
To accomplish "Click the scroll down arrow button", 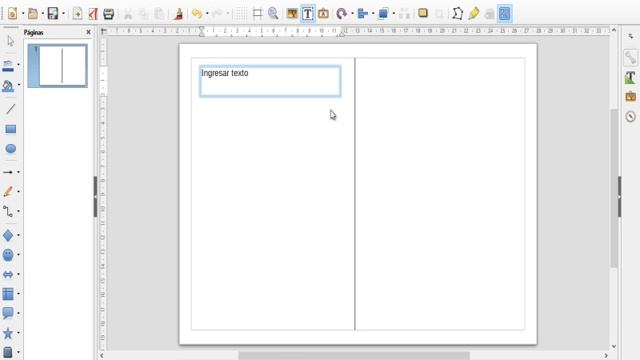I will 614,347.
